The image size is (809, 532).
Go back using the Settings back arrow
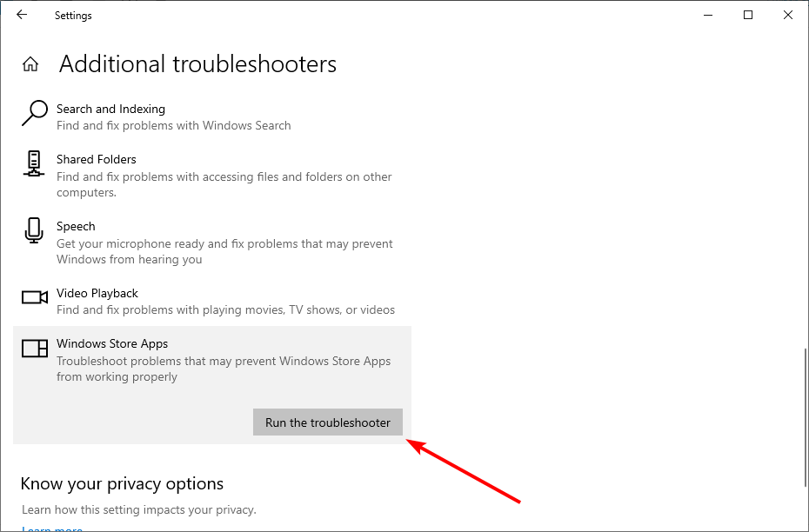point(22,15)
